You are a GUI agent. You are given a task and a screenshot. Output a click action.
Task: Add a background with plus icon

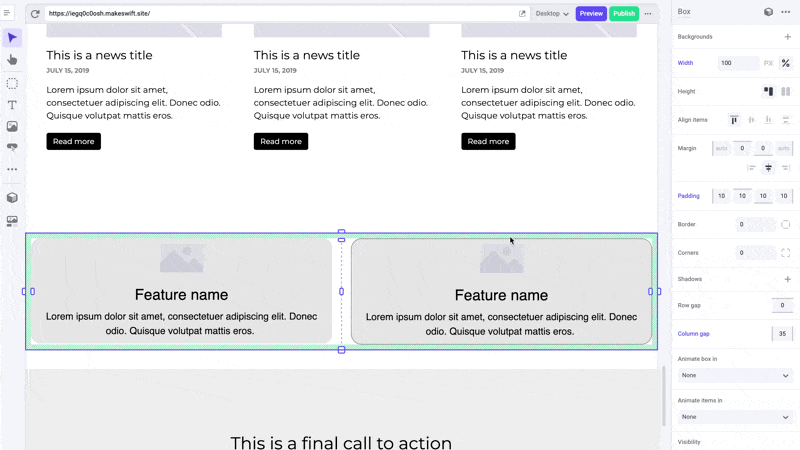[x=787, y=37]
